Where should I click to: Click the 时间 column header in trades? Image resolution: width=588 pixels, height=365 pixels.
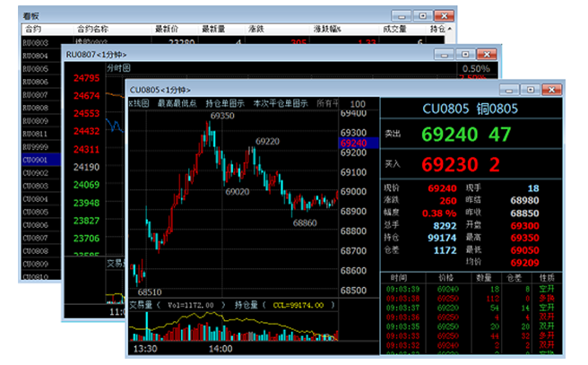[399, 278]
